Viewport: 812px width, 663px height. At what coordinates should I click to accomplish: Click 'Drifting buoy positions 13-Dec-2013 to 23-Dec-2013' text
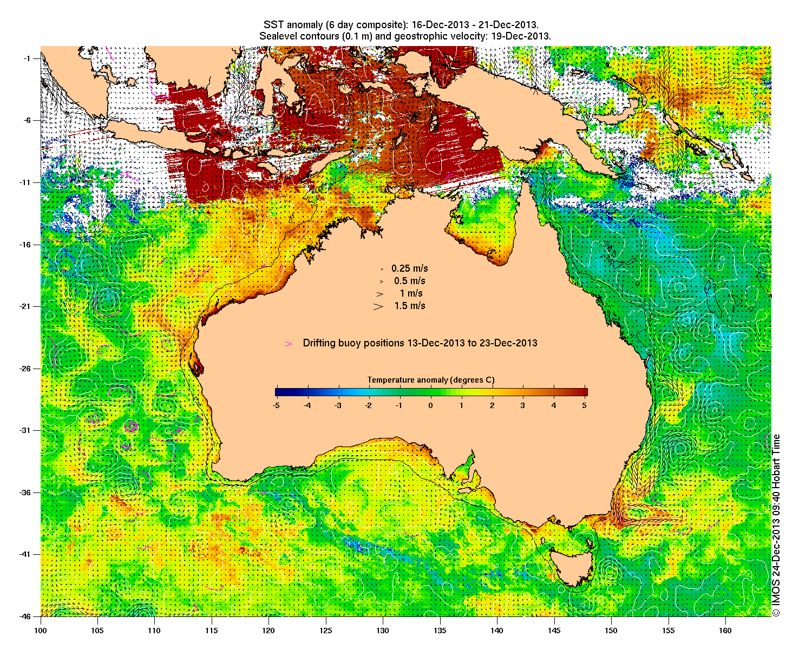coord(420,343)
